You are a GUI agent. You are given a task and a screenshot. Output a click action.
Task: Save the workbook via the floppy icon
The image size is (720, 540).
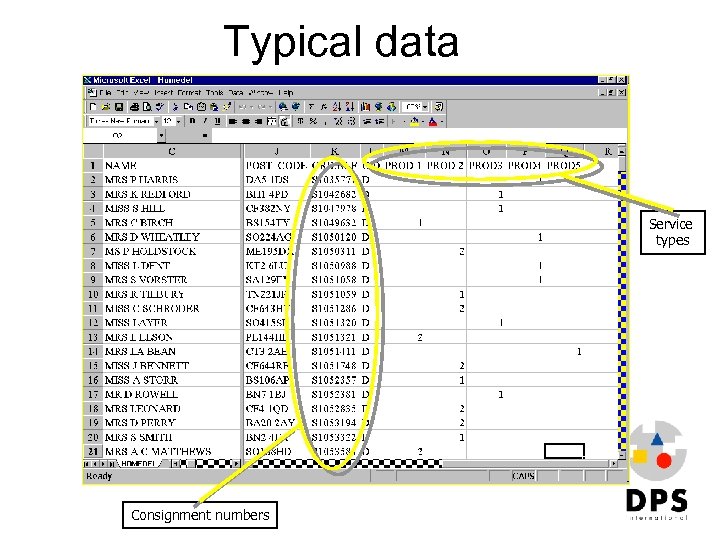coord(119,107)
